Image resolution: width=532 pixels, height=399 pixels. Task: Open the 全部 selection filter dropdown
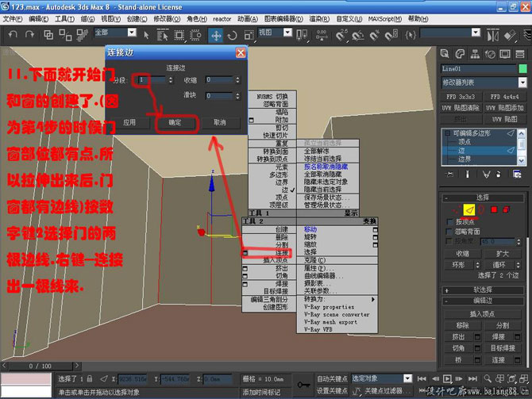[x=132, y=33]
